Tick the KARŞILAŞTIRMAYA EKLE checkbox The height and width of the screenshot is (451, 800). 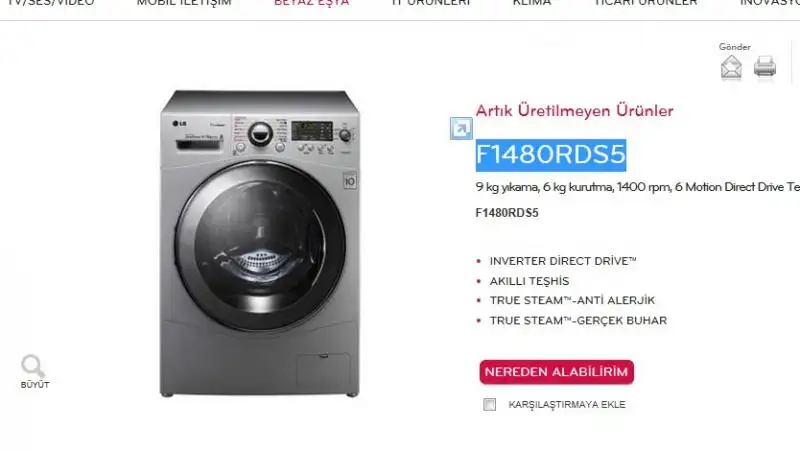(489, 405)
